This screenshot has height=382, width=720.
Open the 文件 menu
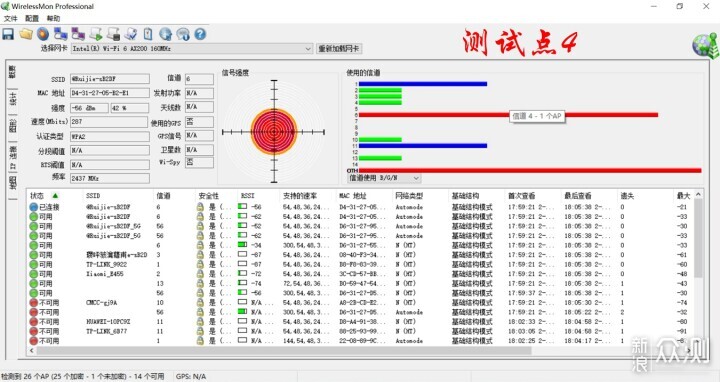click(11, 18)
